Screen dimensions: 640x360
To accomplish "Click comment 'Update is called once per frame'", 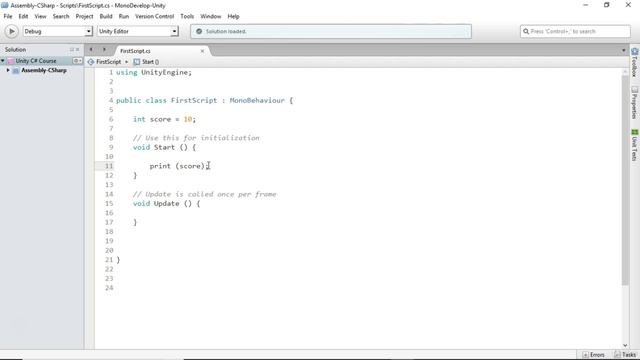I will [211, 194].
